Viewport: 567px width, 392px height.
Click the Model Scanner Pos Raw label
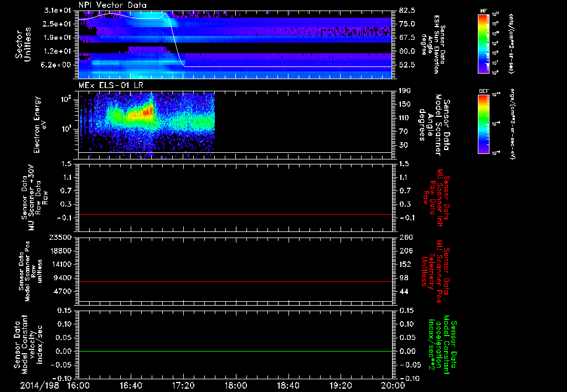30,271
